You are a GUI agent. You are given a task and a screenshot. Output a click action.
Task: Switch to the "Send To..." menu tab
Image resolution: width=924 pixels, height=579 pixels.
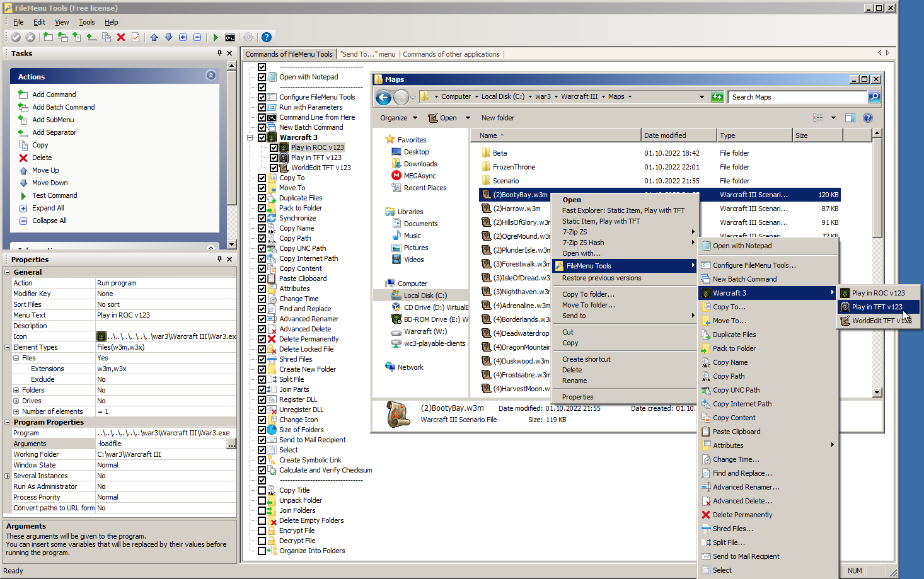click(368, 54)
